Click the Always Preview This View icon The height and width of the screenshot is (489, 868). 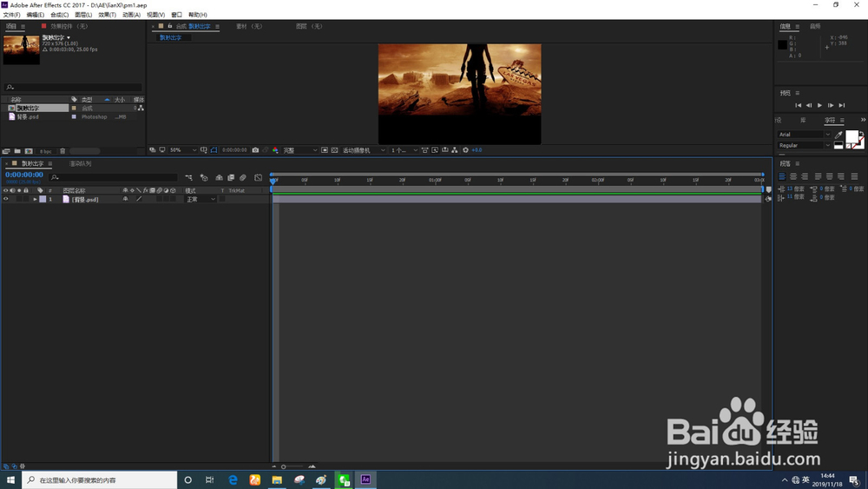(152, 150)
